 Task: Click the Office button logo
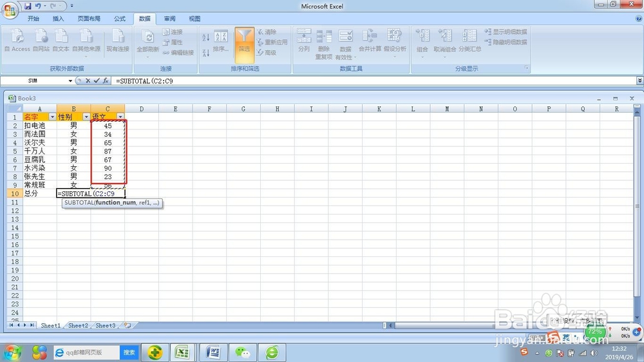(10, 10)
